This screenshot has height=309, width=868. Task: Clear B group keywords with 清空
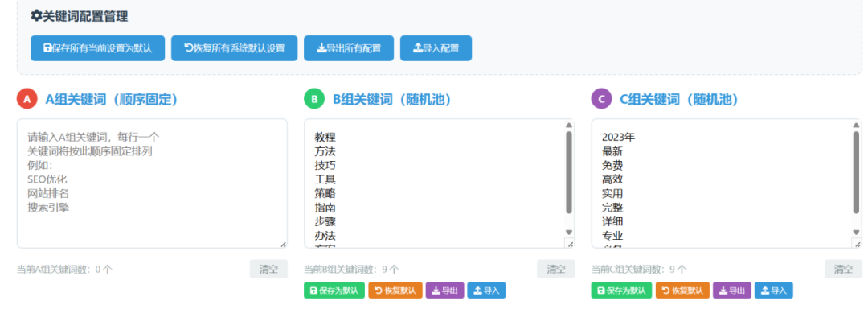[556, 269]
